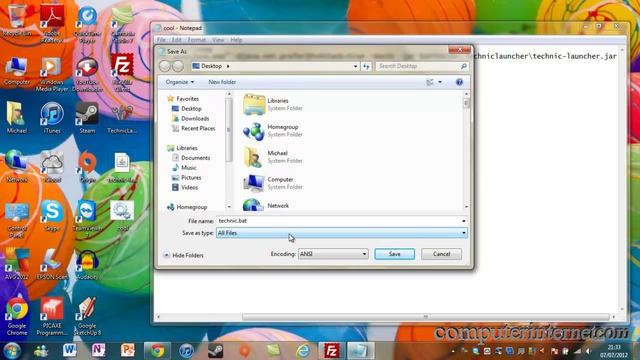The height and width of the screenshot is (360, 640).
Task: Select Favorites in the navigation pane
Action: [187, 99]
